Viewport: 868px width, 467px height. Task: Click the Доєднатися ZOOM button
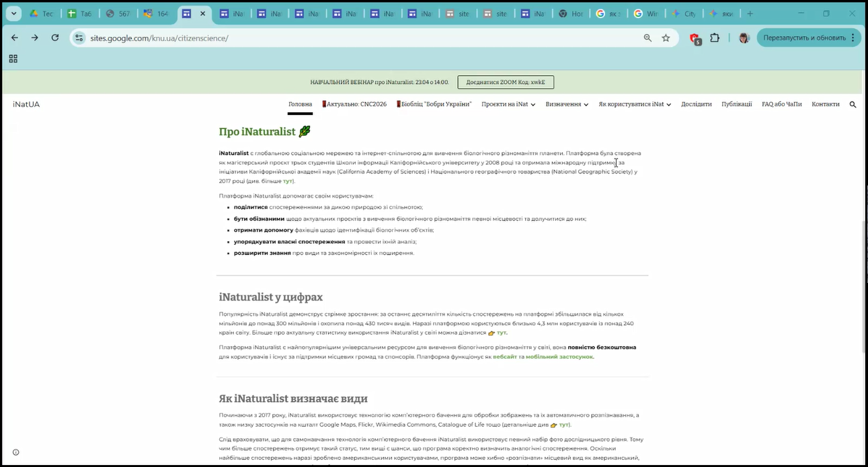pyautogui.click(x=506, y=83)
